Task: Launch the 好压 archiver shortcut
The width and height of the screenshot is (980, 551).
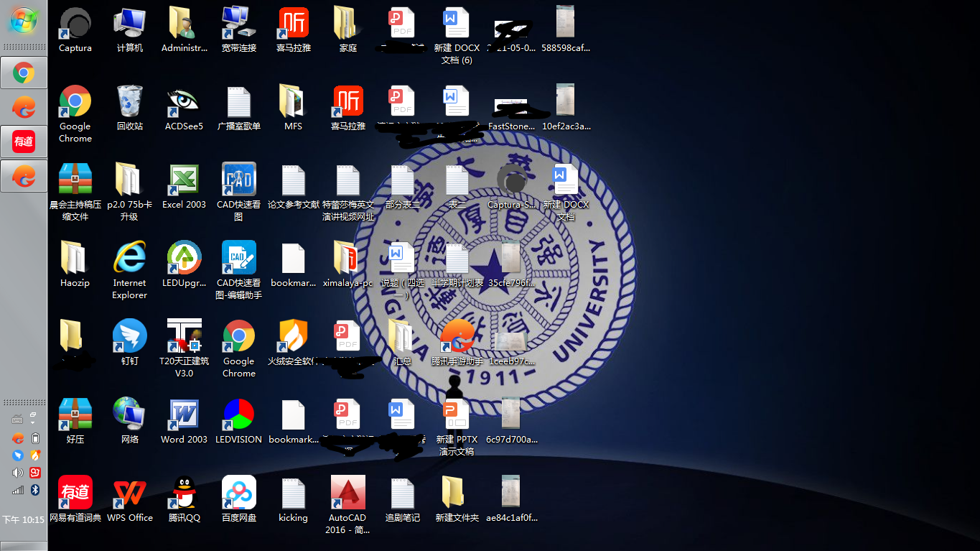Action: (x=75, y=422)
